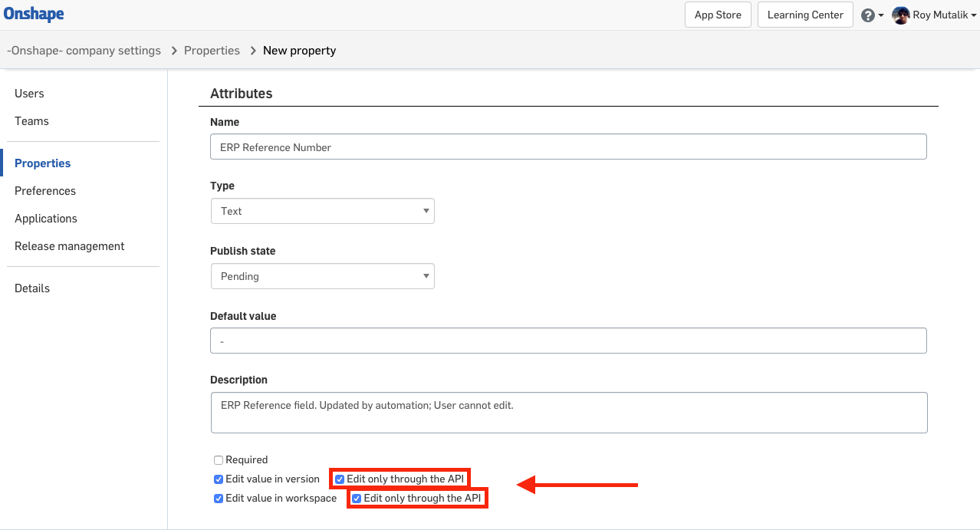
Task: Click the Name input field
Action: click(568, 146)
